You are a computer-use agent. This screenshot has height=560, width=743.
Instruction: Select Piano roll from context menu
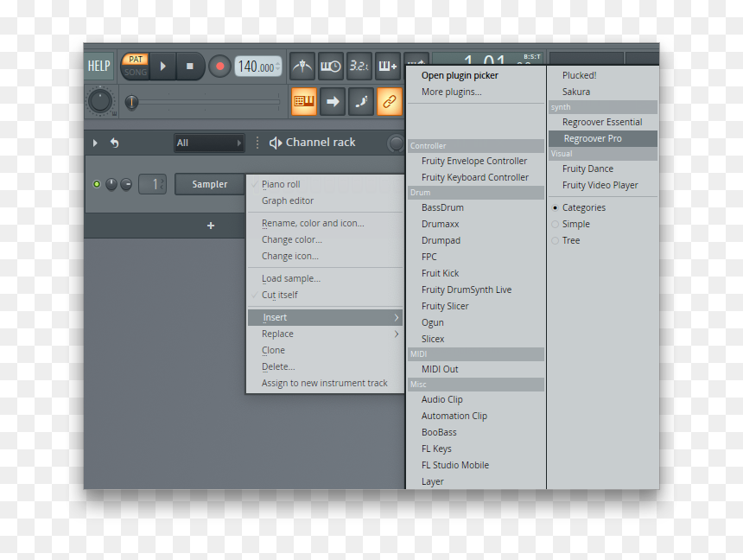pos(325,184)
